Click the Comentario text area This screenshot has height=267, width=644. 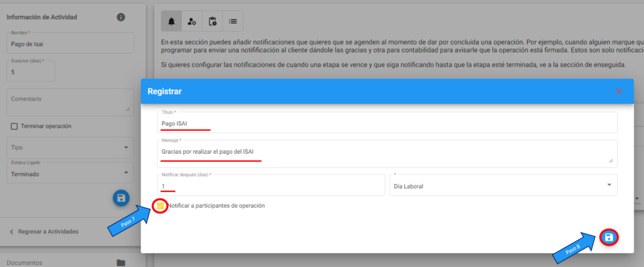[x=70, y=102]
